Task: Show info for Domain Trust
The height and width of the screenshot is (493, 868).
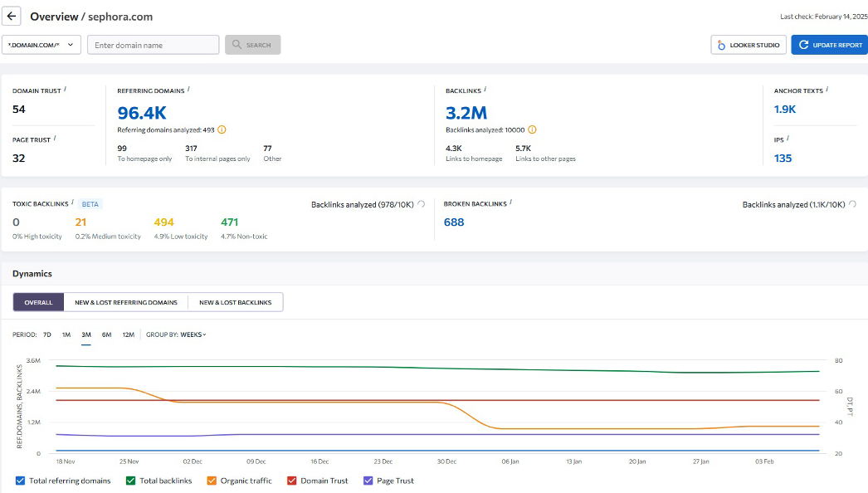Action: click(65, 89)
